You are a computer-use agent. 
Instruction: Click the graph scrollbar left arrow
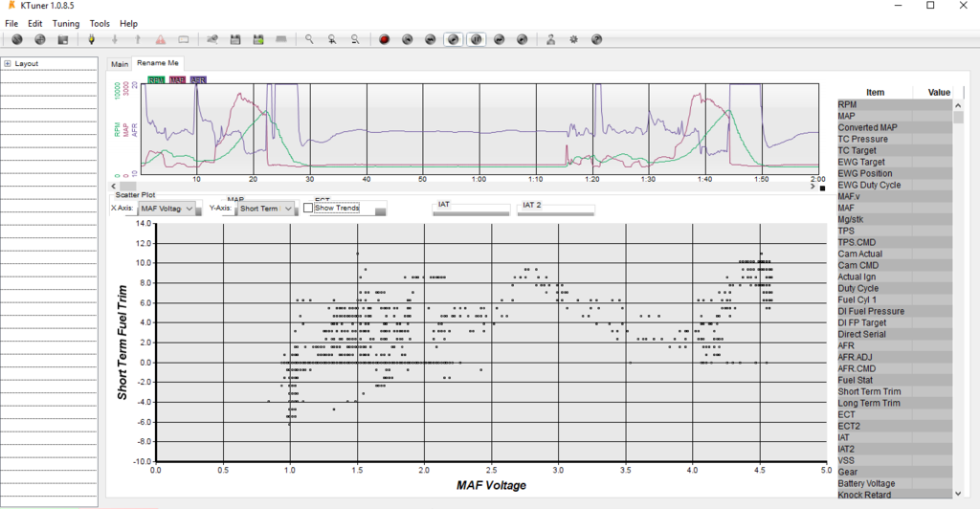114,187
